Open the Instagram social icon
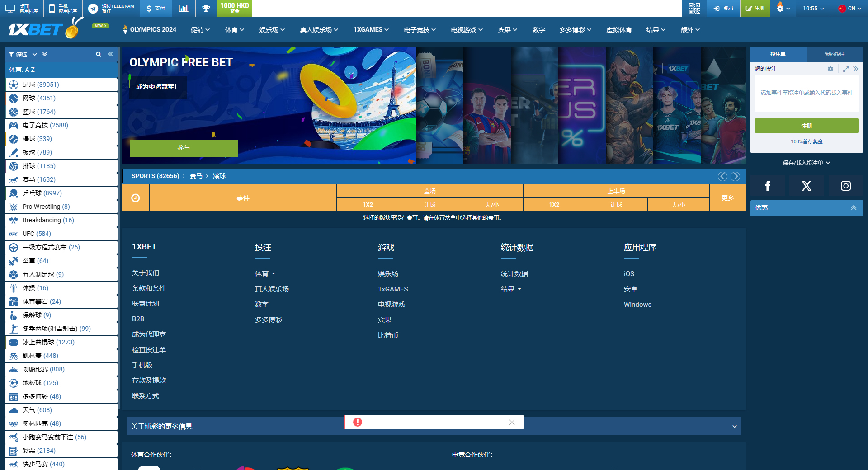 point(846,186)
